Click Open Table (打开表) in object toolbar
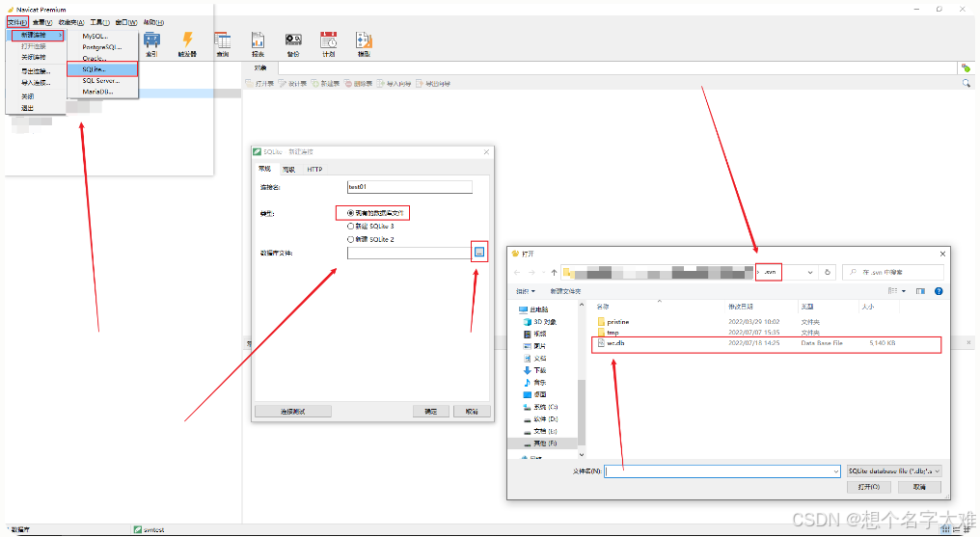The image size is (980, 537). click(x=260, y=83)
